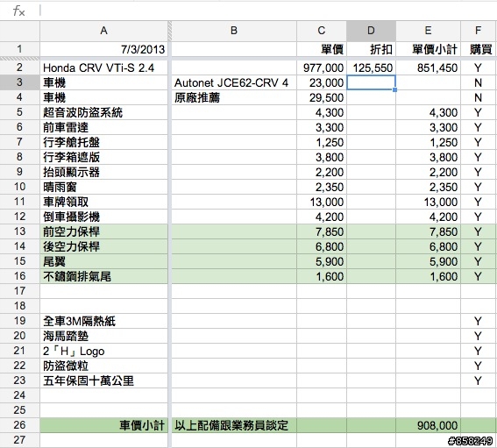Click the 單價 header cell
This screenshot has height=448, width=497.
(322, 49)
